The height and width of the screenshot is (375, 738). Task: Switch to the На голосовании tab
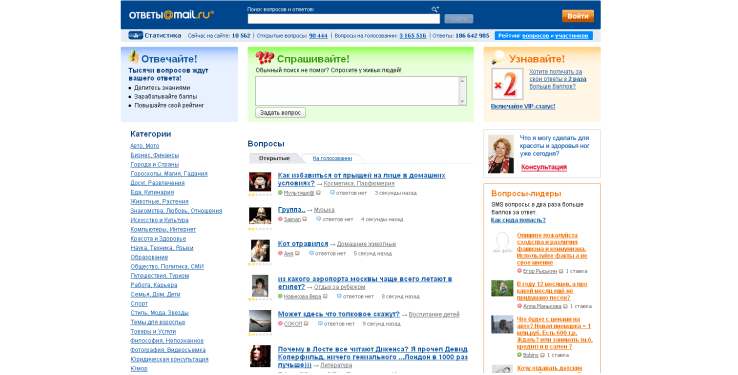(332, 159)
